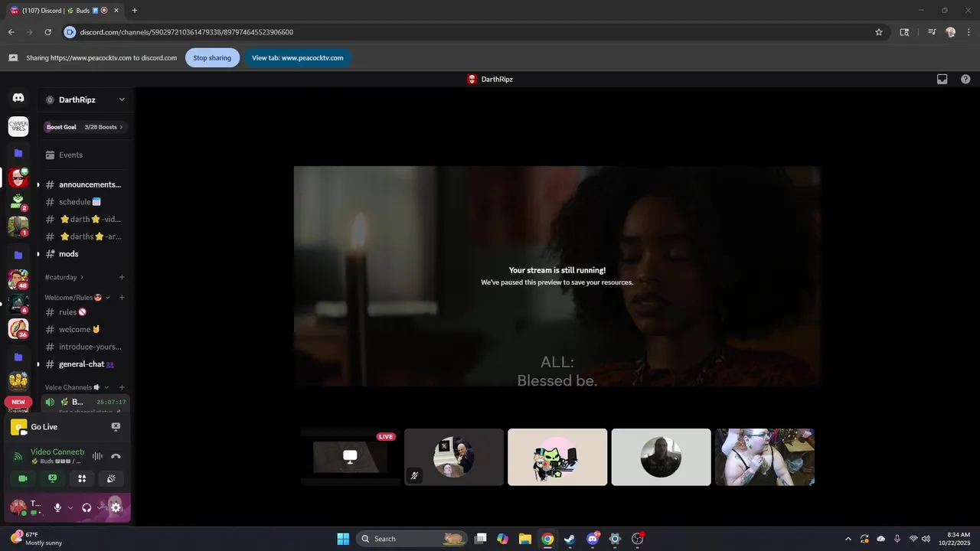The width and height of the screenshot is (980, 551).
Task: Mute the microphone
Action: coord(57,507)
